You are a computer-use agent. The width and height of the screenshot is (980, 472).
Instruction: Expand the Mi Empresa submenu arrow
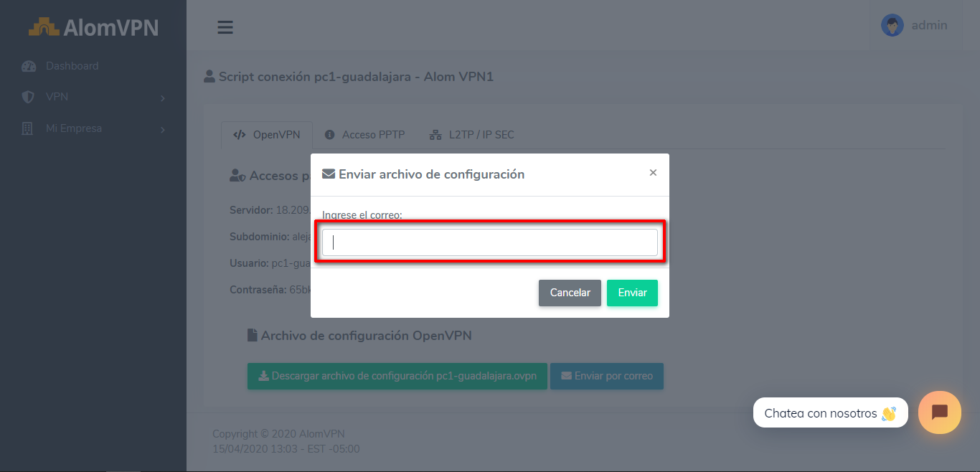click(x=163, y=130)
